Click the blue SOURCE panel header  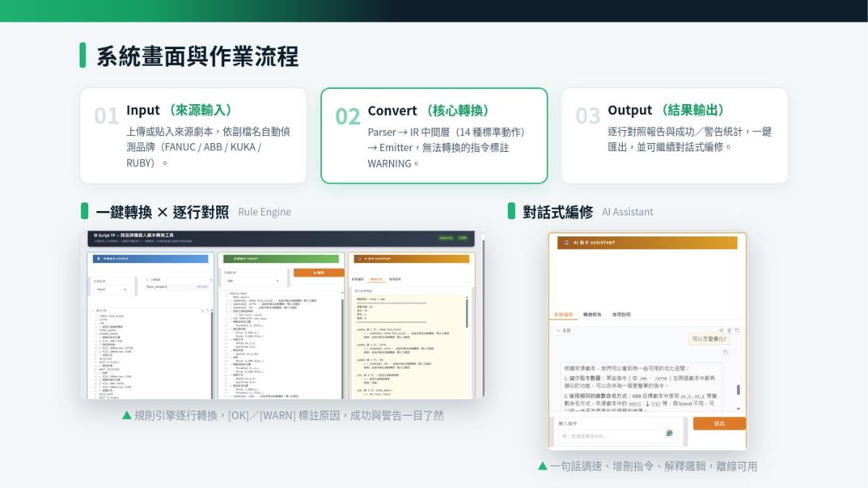coord(150,258)
